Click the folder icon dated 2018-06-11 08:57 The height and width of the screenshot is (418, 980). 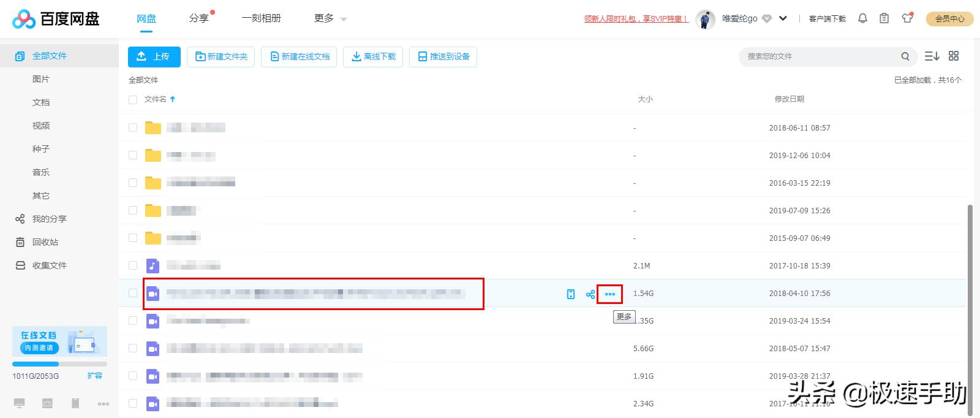click(x=153, y=127)
